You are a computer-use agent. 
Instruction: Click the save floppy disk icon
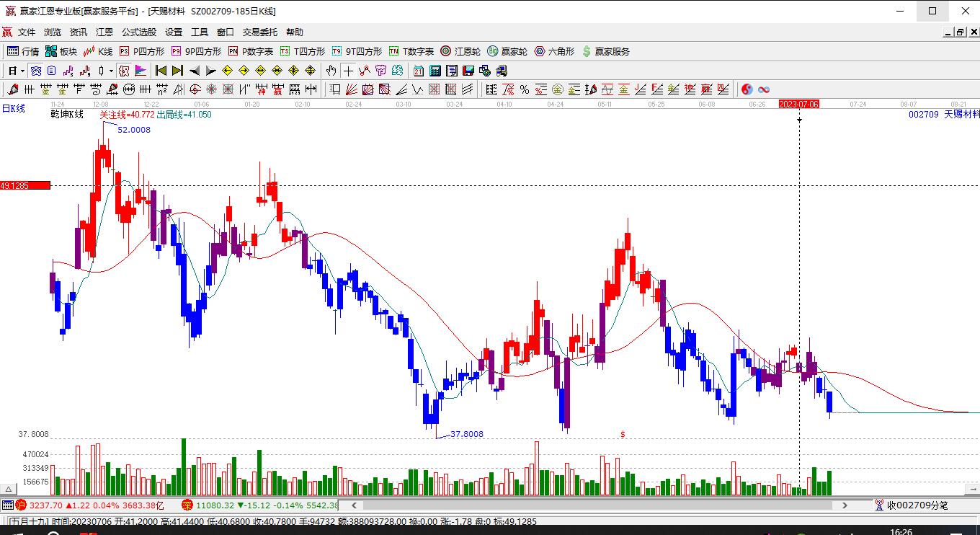pyautogui.click(x=468, y=71)
